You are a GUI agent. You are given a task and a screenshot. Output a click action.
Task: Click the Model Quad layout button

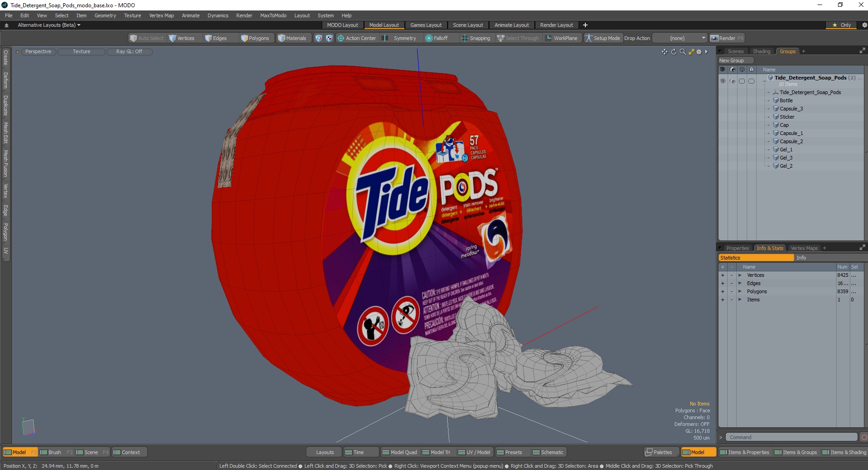(400, 452)
